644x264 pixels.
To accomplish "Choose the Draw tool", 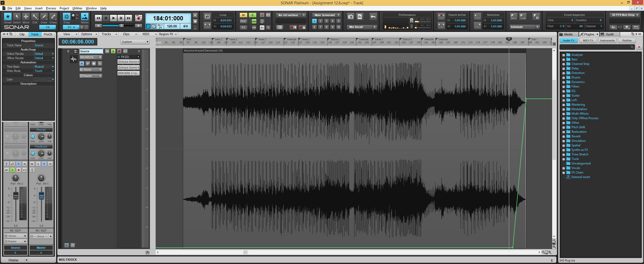I will pos(44,17).
